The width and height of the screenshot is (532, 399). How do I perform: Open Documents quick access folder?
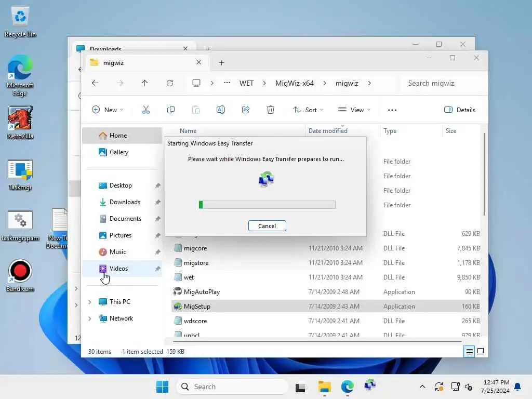[122, 219]
